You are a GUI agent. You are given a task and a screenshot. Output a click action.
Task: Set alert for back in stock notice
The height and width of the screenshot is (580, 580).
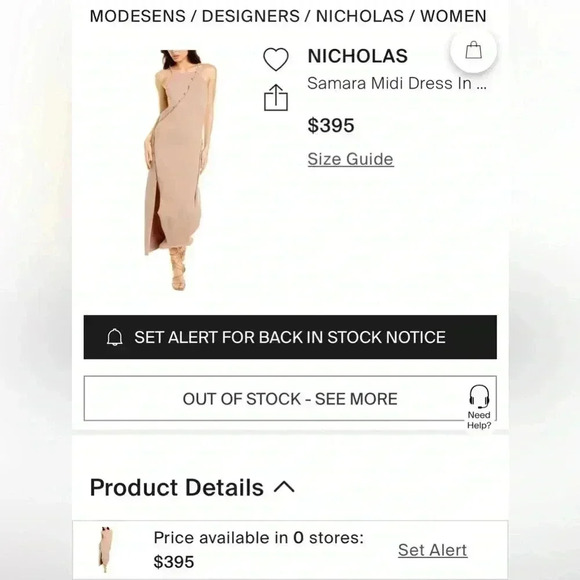coord(290,337)
